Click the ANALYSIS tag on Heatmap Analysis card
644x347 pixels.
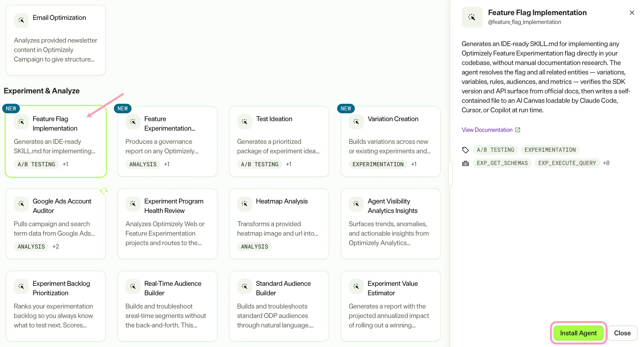coord(255,247)
